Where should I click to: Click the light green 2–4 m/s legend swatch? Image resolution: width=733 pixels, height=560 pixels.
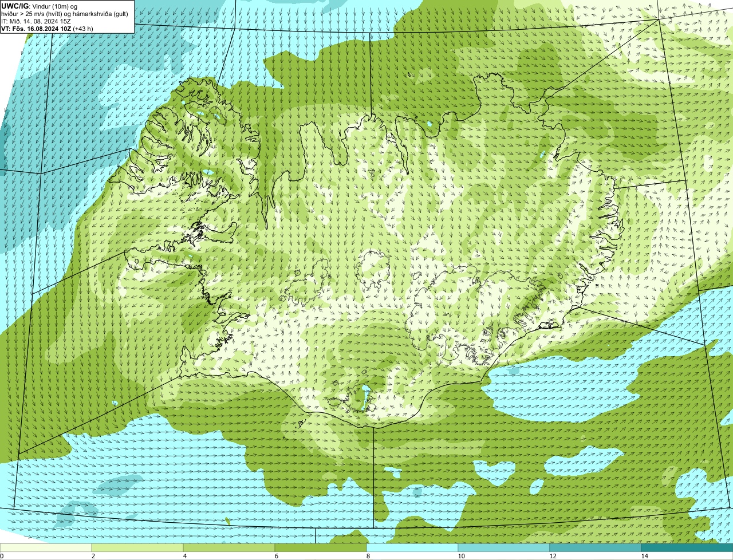point(137,547)
